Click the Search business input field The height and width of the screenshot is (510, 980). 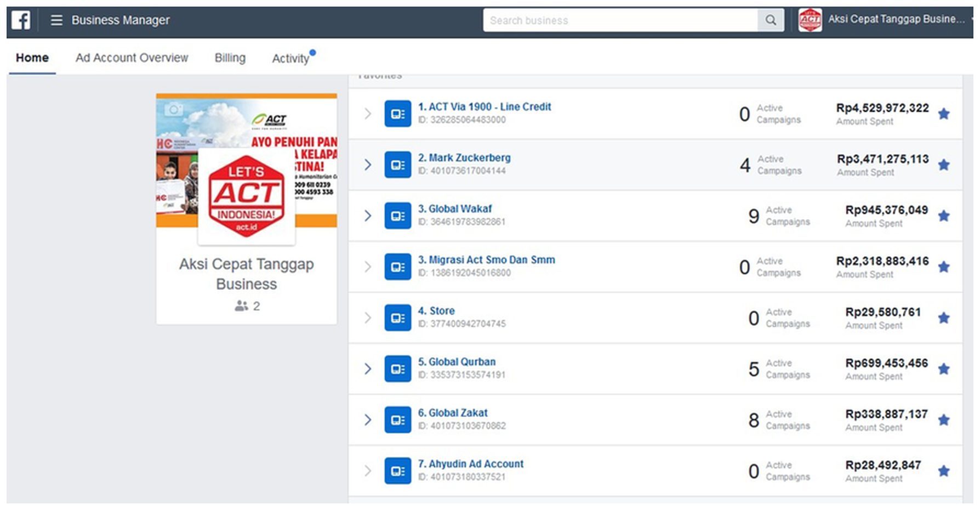[620, 21]
